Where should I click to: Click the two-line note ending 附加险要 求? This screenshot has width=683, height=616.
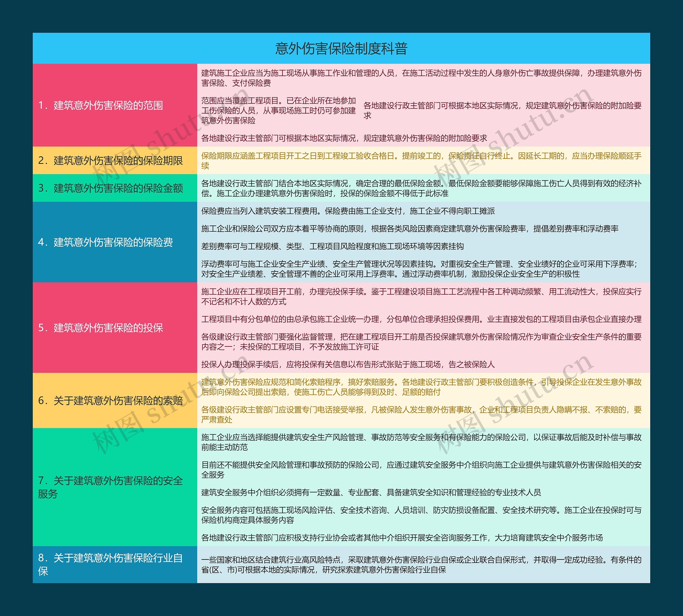click(502, 110)
